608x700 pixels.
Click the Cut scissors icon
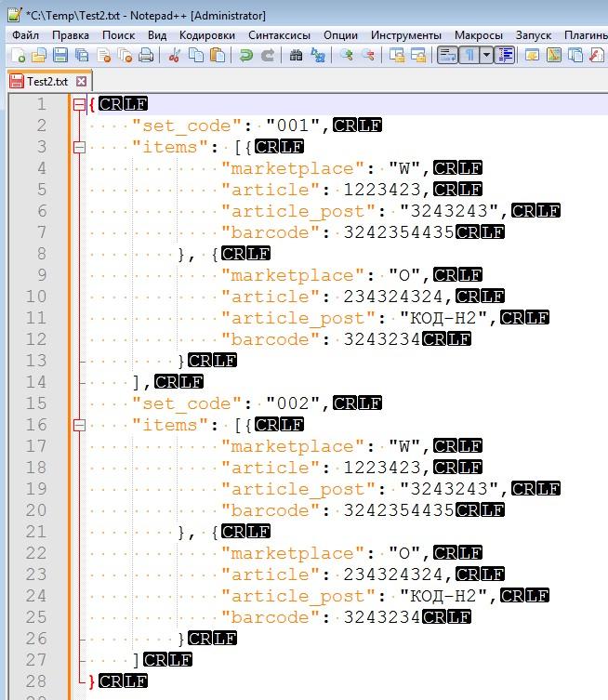[174, 56]
